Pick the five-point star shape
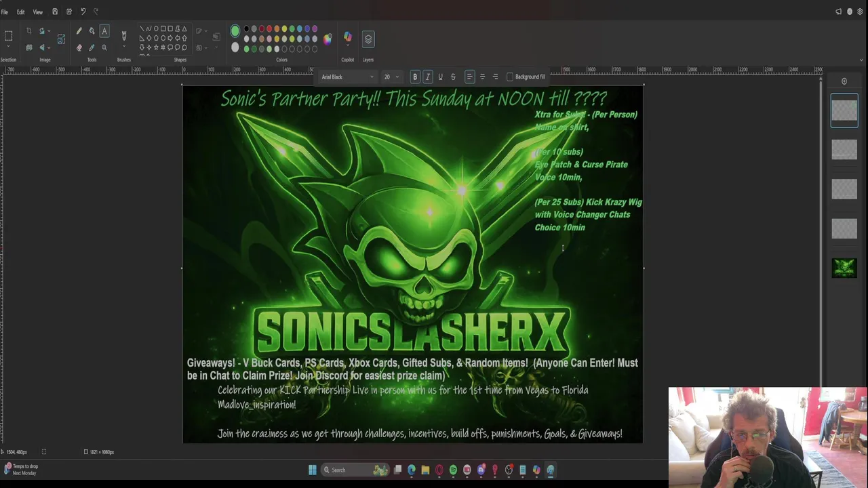 pos(156,47)
